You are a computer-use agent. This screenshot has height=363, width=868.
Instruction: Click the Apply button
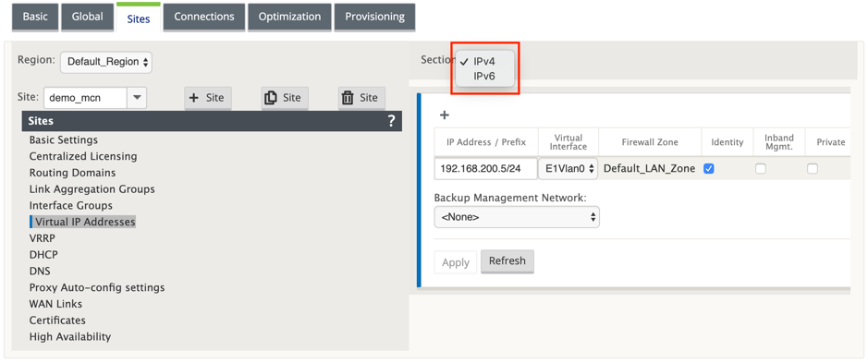456,262
